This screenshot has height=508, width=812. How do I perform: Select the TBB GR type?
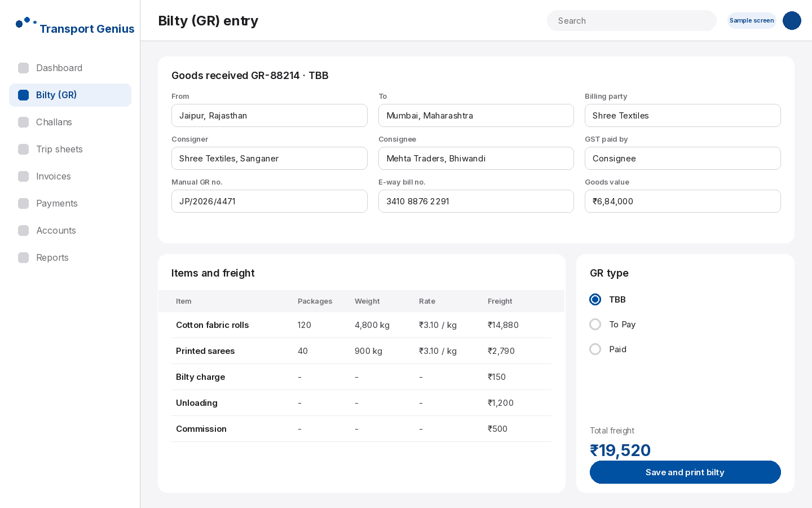(595, 299)
